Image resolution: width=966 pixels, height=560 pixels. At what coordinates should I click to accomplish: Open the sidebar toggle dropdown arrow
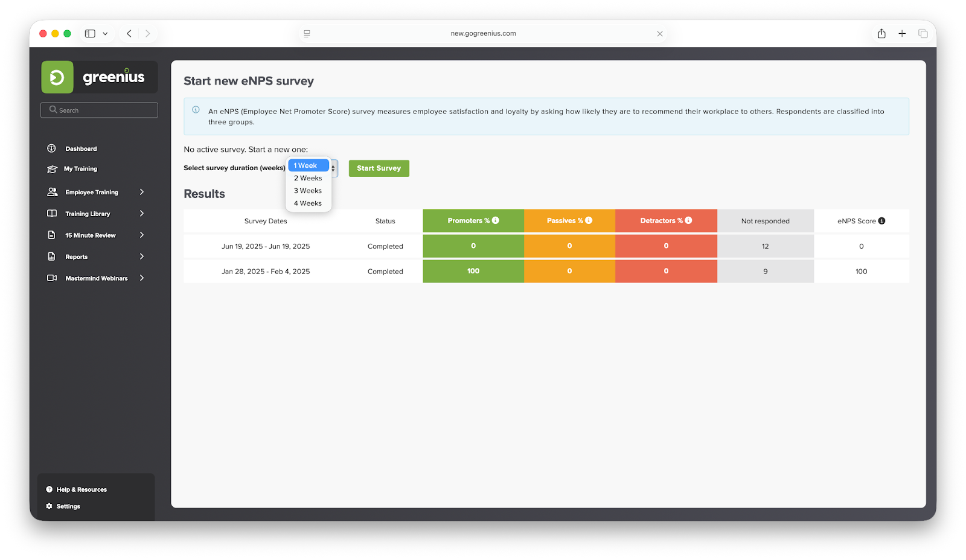105,34
